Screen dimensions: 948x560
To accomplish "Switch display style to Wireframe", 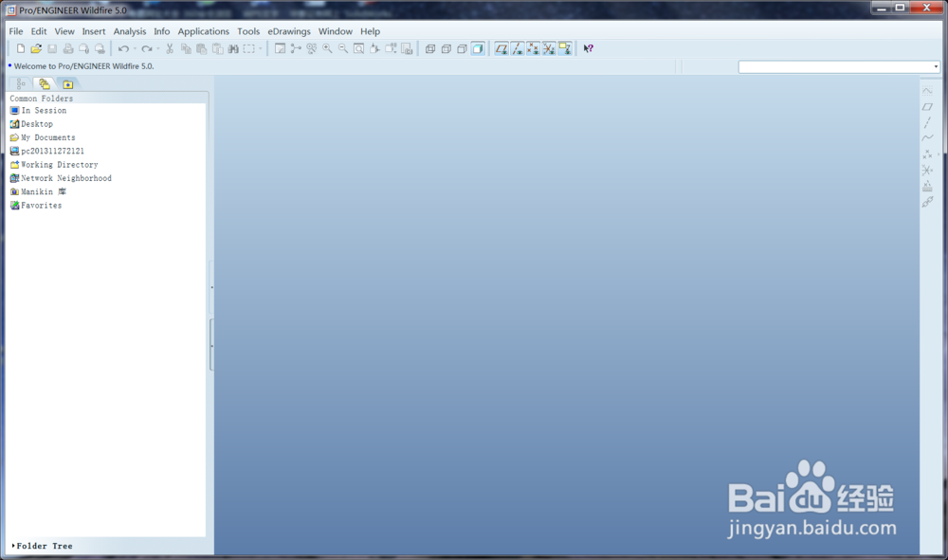I will click(430, 49).
